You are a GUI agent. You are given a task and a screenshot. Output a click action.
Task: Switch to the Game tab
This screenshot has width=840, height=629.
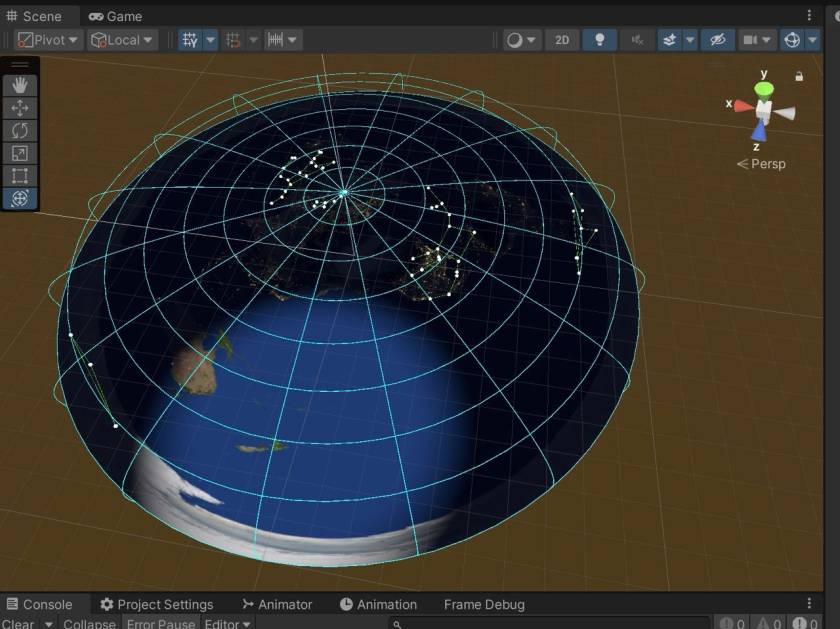tap(115, 16)
